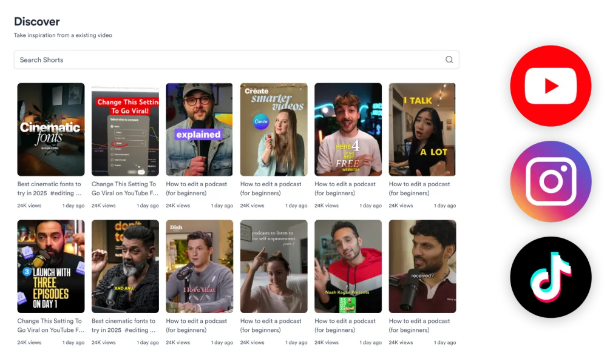Screen dimensions: 607x364
Task: Click title under the 'To Go Viral!' thumbnail
Action: 125,189
